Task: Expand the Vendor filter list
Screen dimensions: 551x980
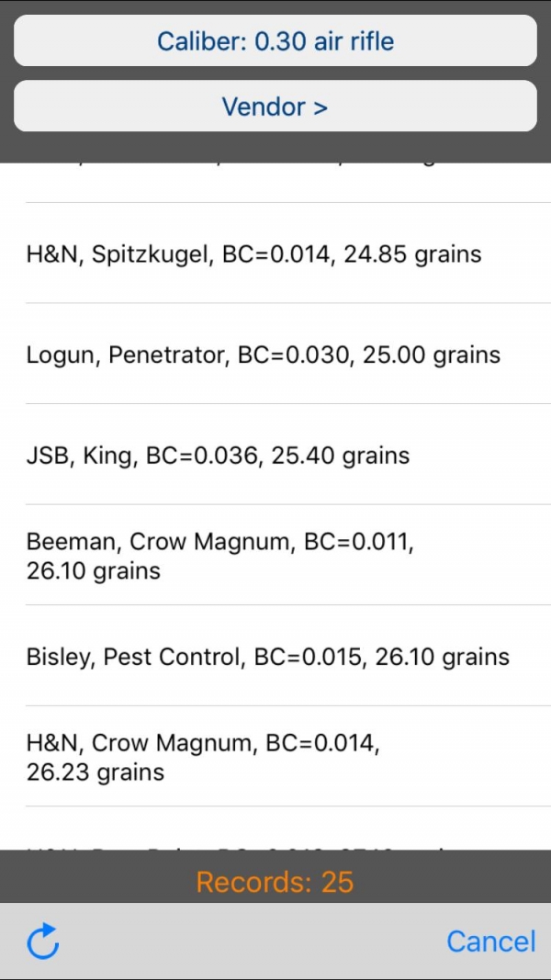Action: (x=275, y=106)
